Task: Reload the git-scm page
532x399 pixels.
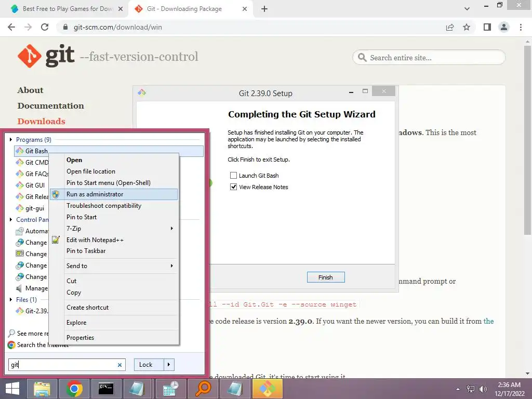Action: click(x=45, y=27)
